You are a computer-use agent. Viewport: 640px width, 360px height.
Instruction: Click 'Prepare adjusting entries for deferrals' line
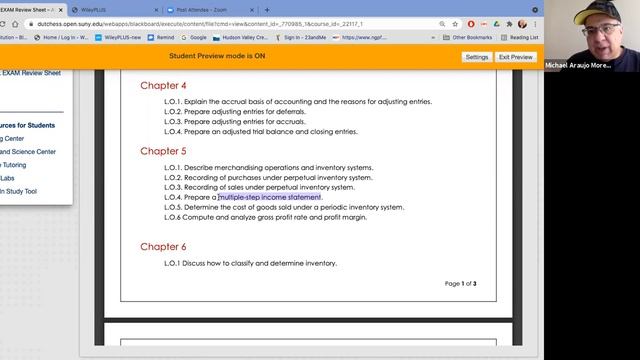(x=235, y=111)
